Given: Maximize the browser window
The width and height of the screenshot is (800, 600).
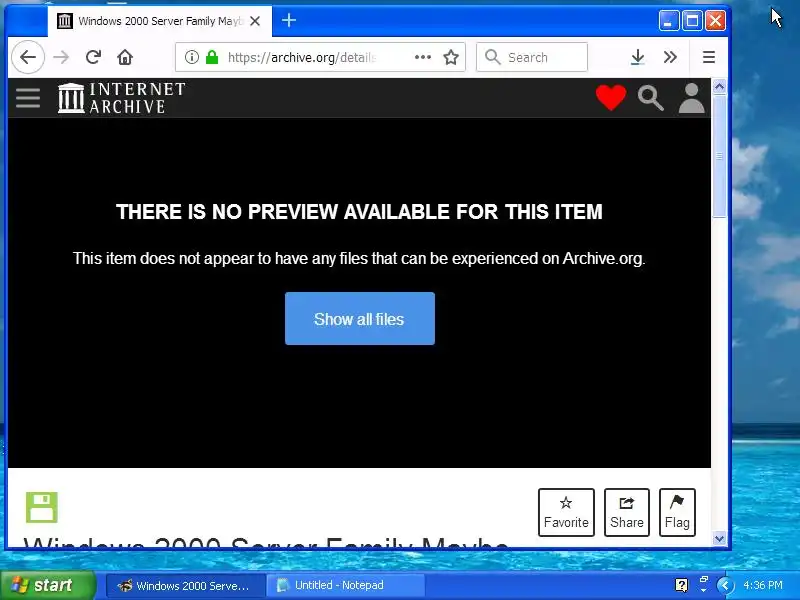Looking at the screenshot, I should pyautogui.click(x=692, y=21).
